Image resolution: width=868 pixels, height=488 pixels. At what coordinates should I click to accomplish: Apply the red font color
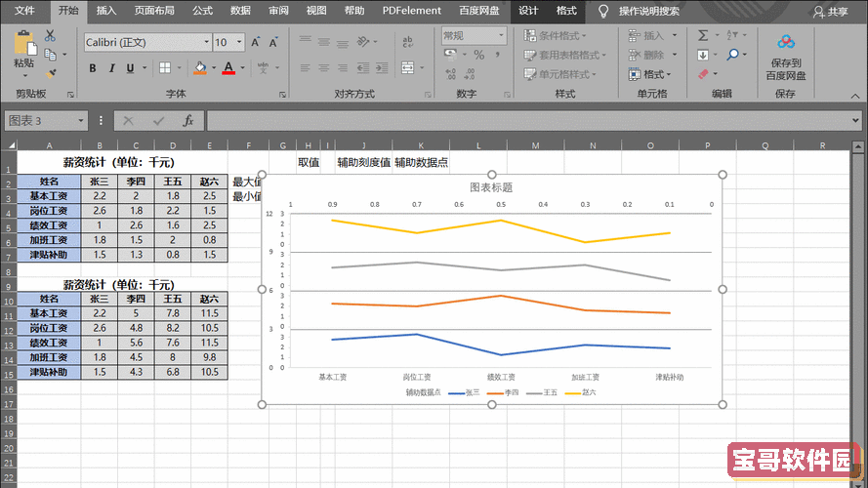[228, 68]
